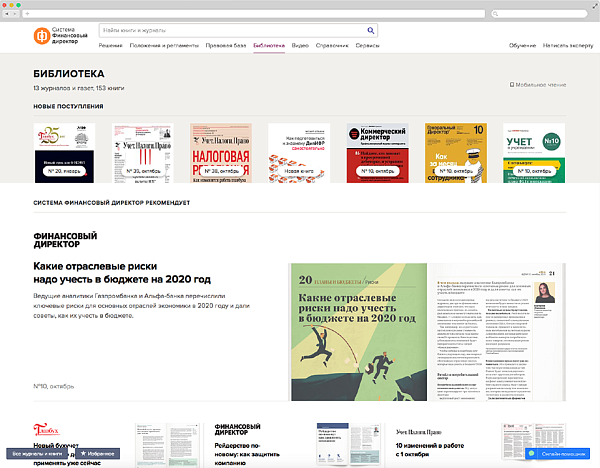Viewport: 600px width, 468px height.
Task: Click the red Главбух logo
Action: pos(46,430)
